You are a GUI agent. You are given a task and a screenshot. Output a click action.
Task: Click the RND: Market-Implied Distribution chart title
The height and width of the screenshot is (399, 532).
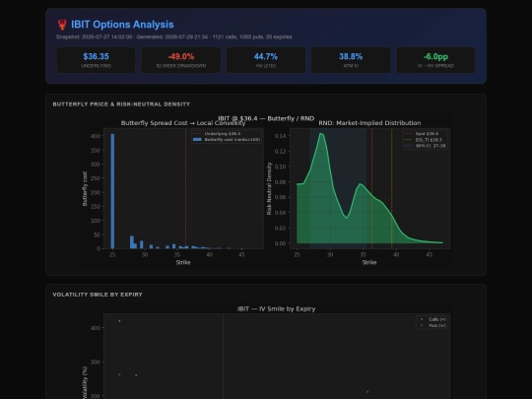pos(369,123)
